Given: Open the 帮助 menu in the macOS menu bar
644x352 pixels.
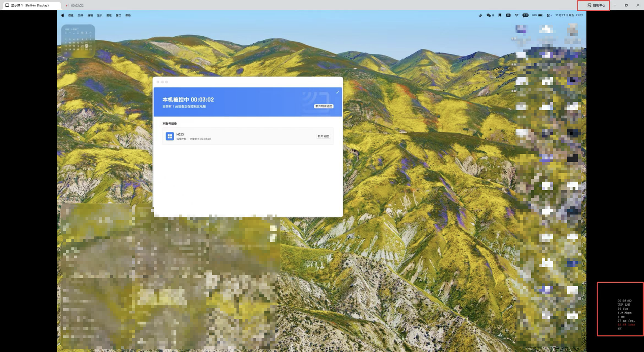Looking at the screenshot, I should click(x=128, y=15).
